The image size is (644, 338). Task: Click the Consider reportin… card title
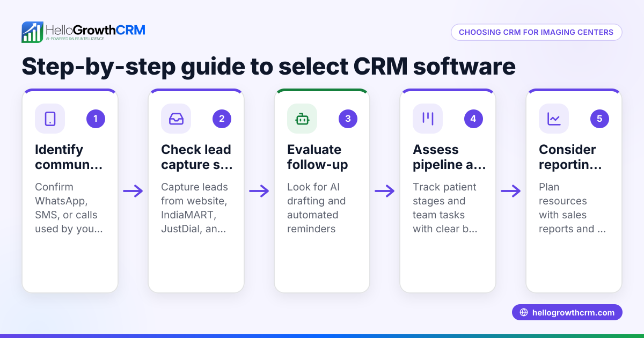[571, 157]
